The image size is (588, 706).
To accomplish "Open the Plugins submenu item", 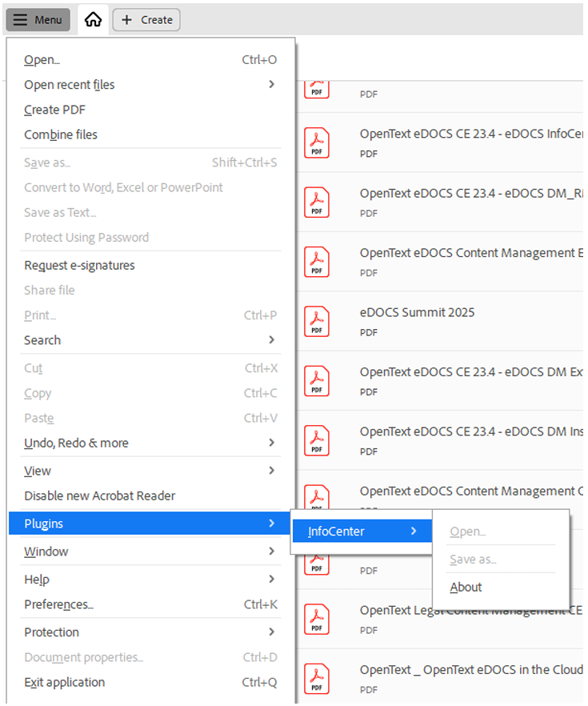I will (150, 523).
